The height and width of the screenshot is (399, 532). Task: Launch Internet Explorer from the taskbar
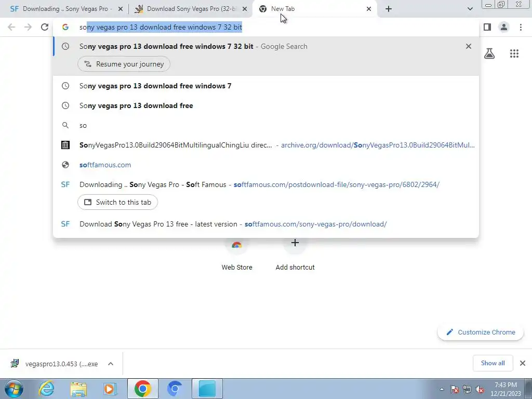pos(46,389)
